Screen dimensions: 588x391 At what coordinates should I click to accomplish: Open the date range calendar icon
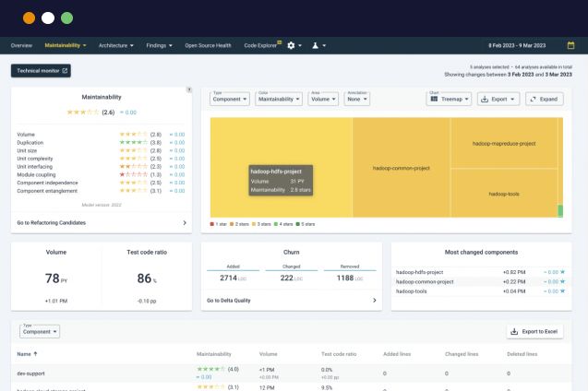point(570,45)
